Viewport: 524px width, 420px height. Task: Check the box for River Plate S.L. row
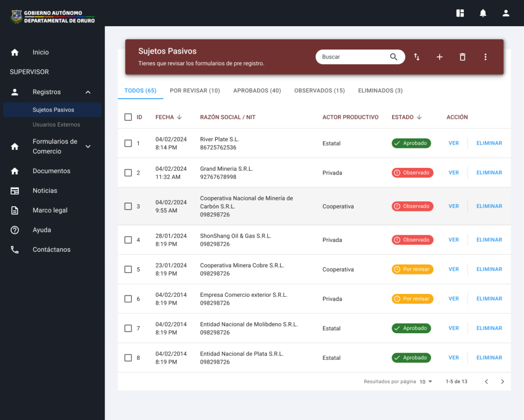pyautogui.click(x=128, y=144)
